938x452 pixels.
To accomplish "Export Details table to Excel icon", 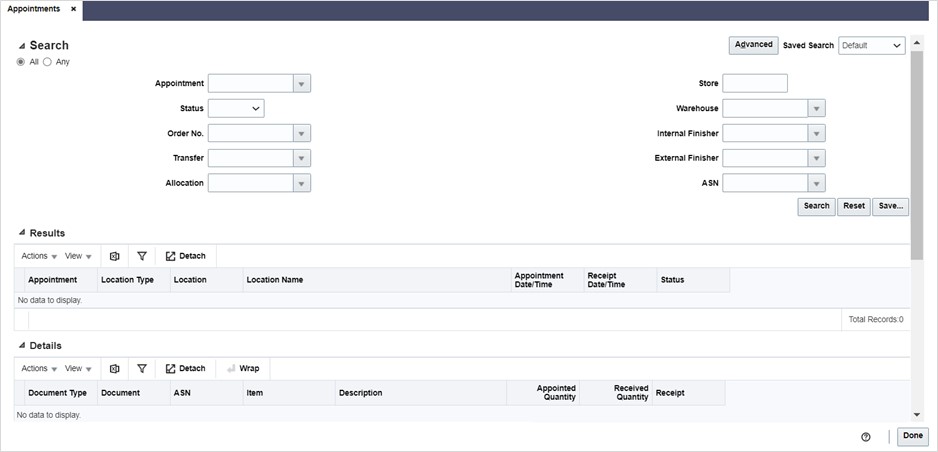I will point(114,369).
